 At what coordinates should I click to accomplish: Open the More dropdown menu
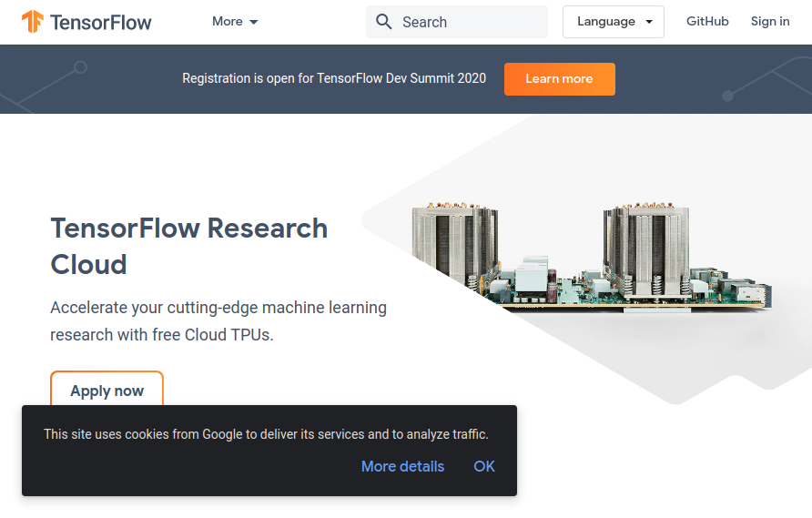click(235, 22)
